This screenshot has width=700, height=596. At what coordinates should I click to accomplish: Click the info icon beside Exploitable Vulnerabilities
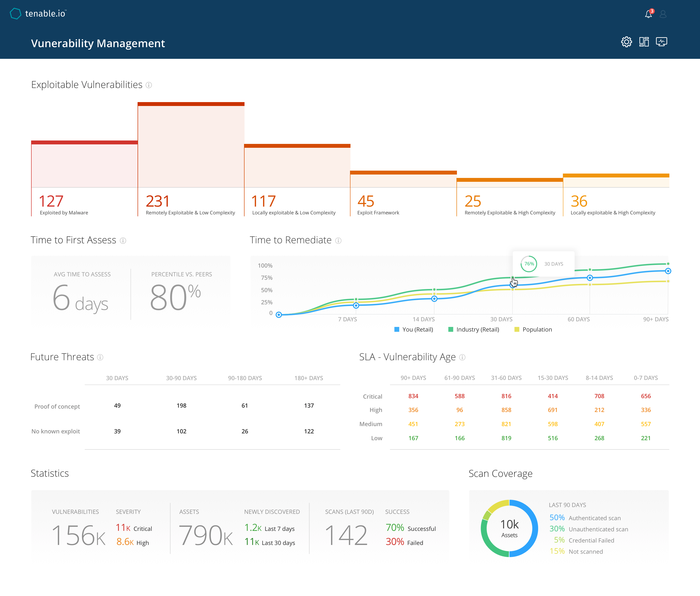149,85
